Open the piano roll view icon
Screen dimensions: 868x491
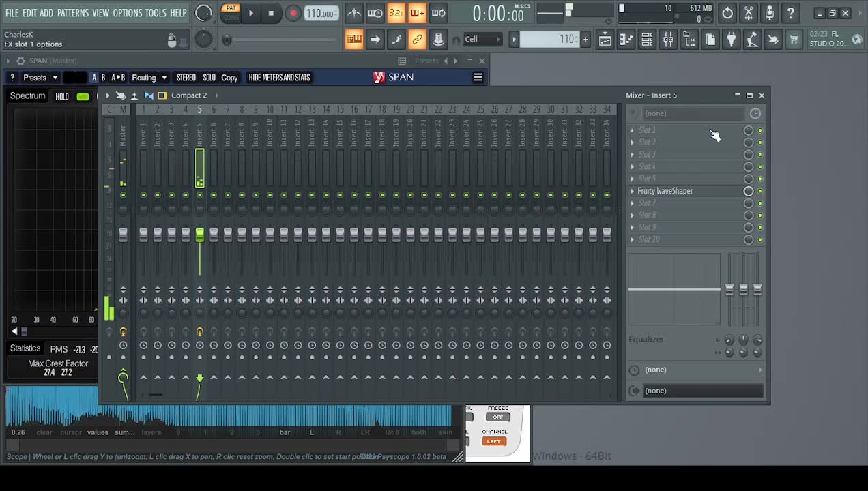(x=626, y=40)
